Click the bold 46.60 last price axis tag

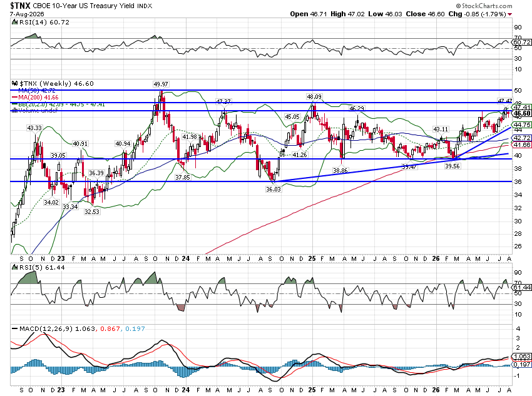coord(522,114)
